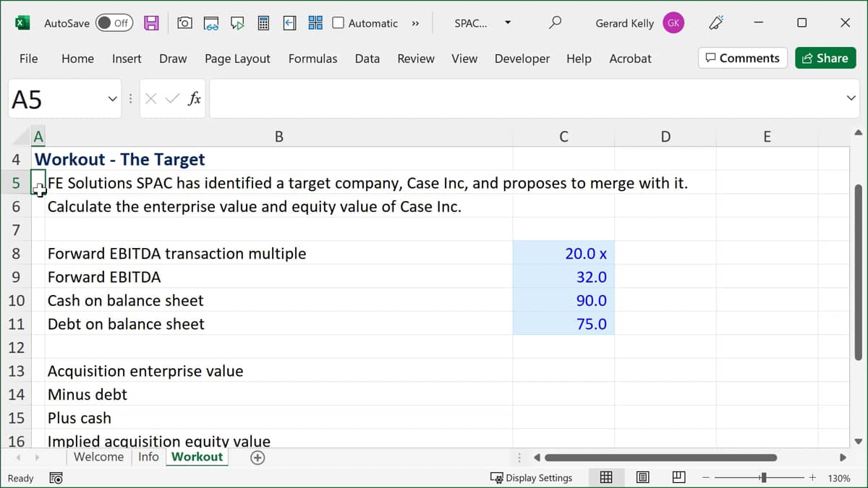This screenshot has width=868, height=488.
Task: Click in the Name Box field showing A5
Action: click(x=56, y=99)
